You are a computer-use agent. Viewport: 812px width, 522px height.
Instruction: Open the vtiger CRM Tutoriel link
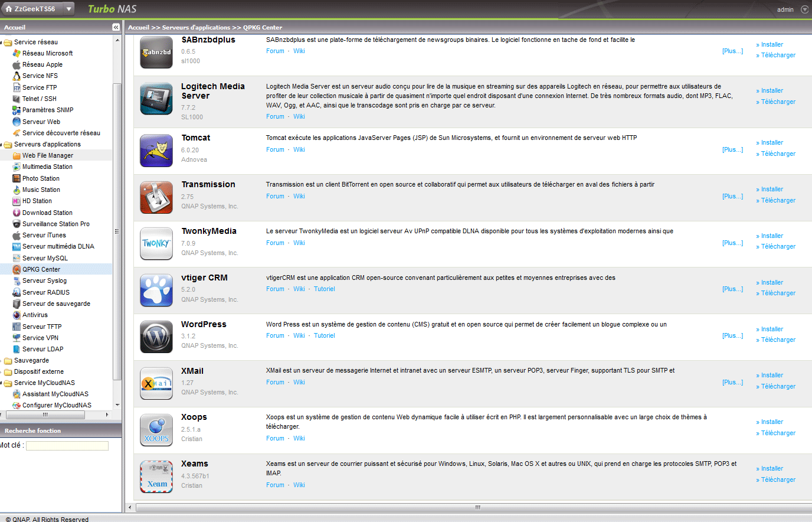324,289
